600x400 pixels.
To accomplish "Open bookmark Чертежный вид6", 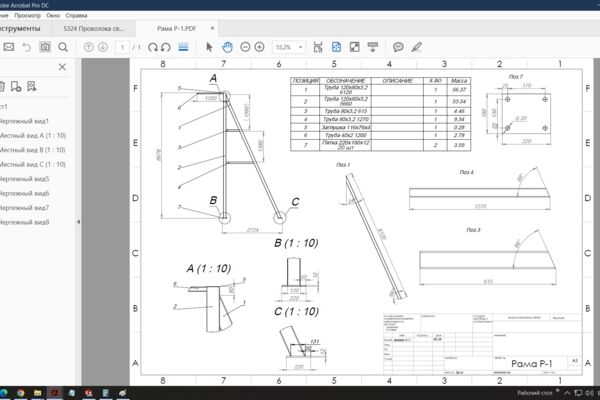I will (x=24, y=193).
